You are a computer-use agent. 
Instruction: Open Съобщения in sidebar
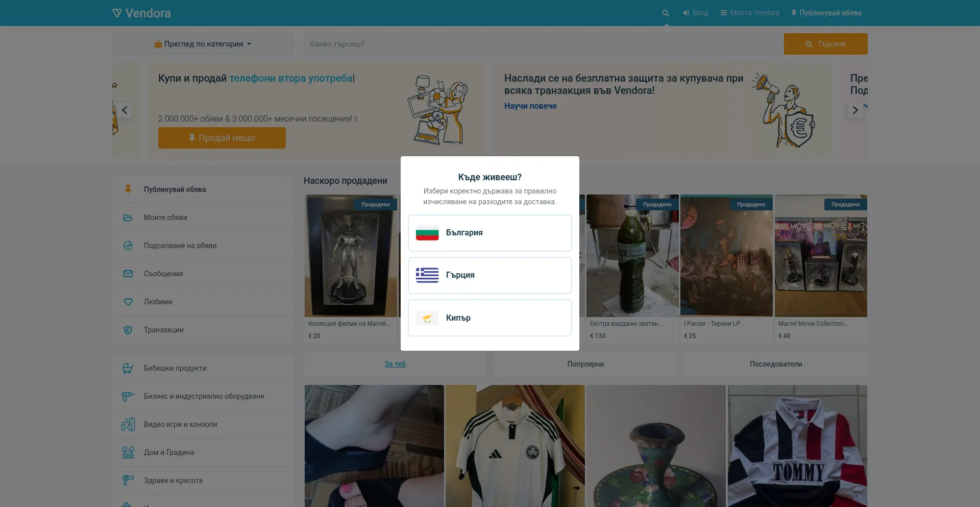(x=203, y=274)
